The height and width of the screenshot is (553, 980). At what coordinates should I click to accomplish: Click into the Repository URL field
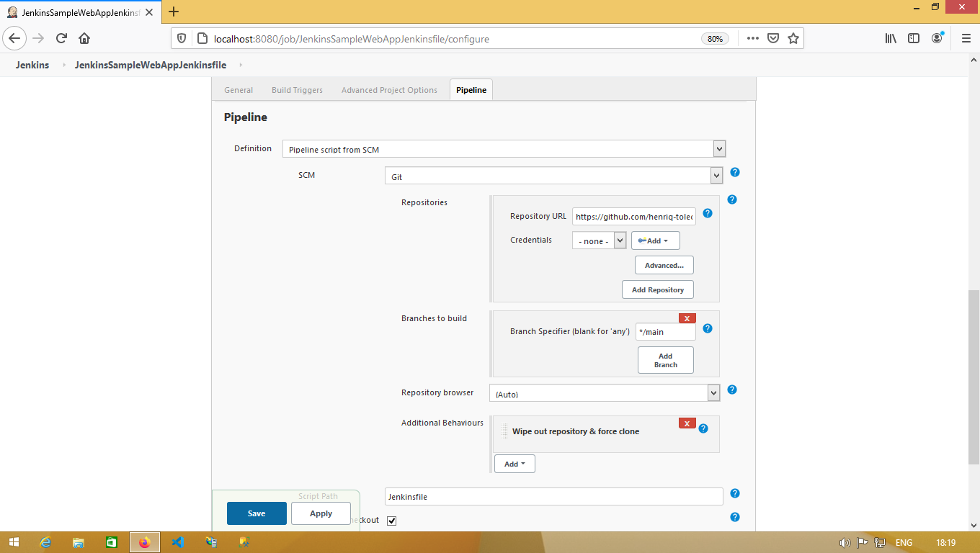pyautogui.click(x=634, y=216)
